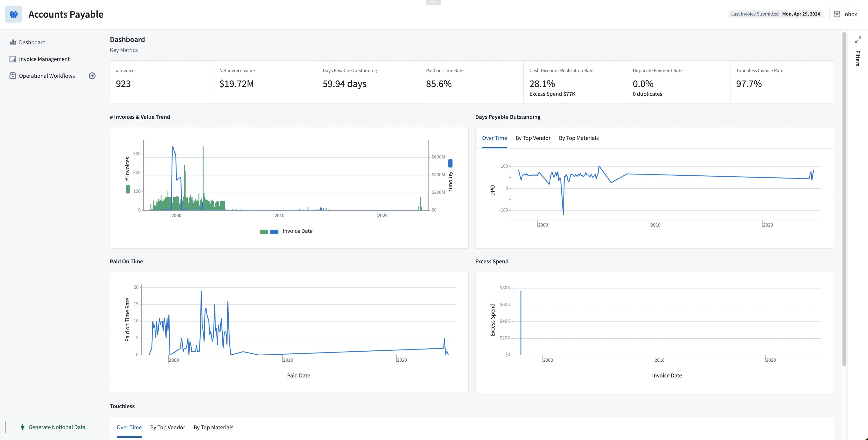This screenshot has height=440, width=868.
Task: Click the three-dot handle at top center
Action: [433, 2]
